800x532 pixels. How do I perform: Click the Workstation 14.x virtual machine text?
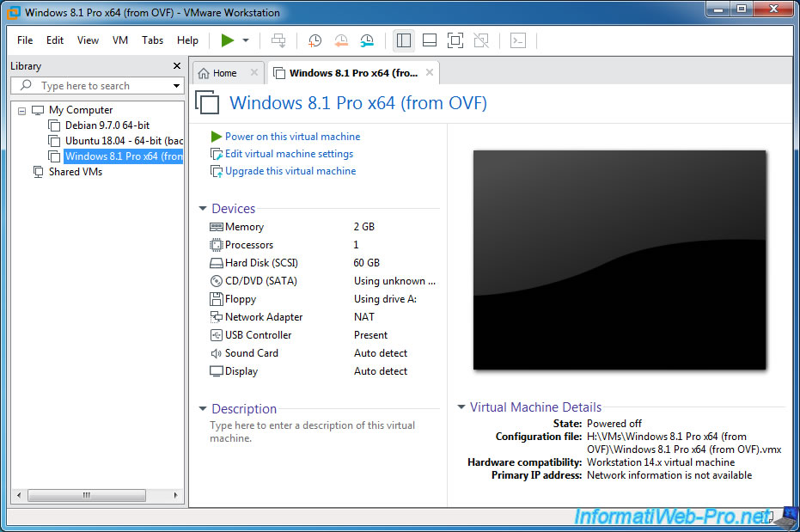(661, 462)
